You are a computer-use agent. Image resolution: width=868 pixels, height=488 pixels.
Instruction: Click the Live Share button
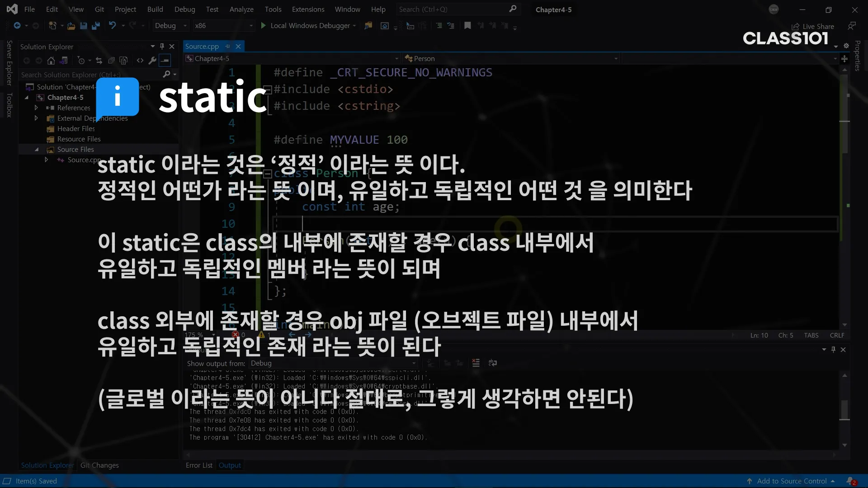coord(813,27)
